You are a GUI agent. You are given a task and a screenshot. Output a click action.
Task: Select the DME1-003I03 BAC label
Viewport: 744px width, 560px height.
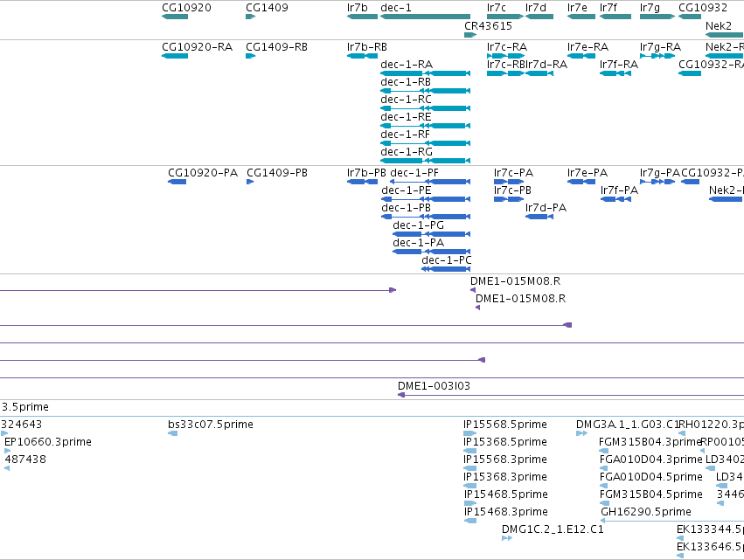(434, 386)
